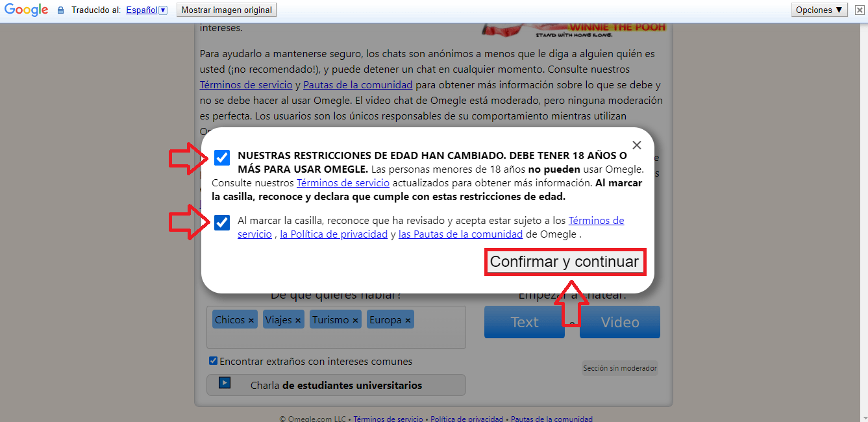Viewport: 868px width, 422px height.
Task: Toggle the 18 years age restriction checkbox
Action: [x=222, y=158]
